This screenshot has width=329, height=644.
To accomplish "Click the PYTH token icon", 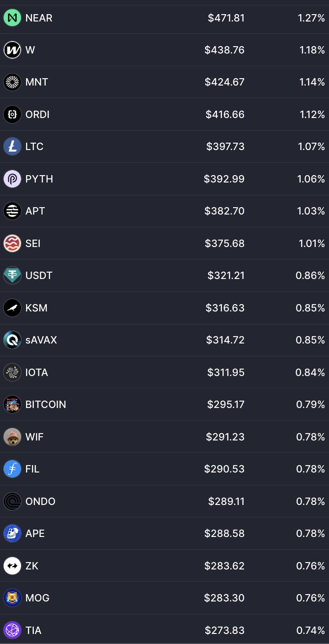I will (12, 179).
